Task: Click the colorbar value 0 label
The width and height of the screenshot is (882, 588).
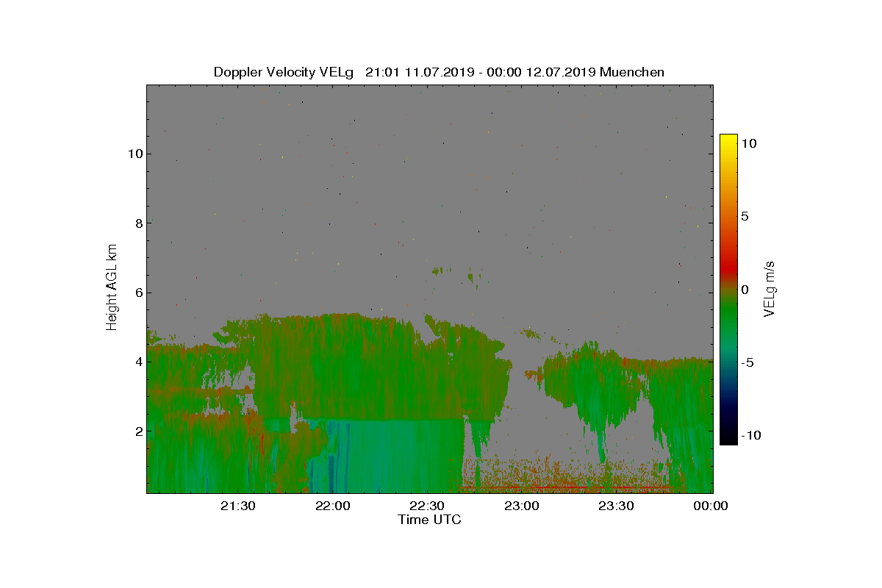Action: [x=745, y=290]
